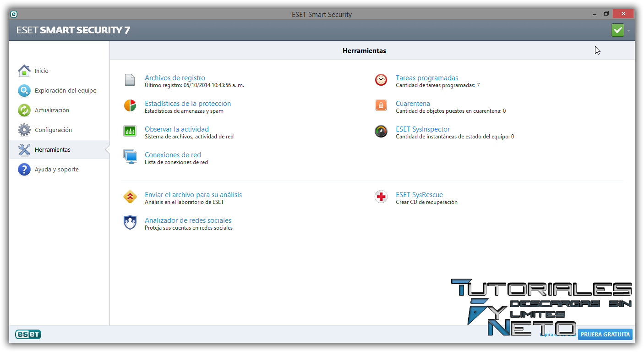The height and width of the screenshot is (352, 644).
Task: Click the Tareas programadas clock icon
Action: pos(381,80)
